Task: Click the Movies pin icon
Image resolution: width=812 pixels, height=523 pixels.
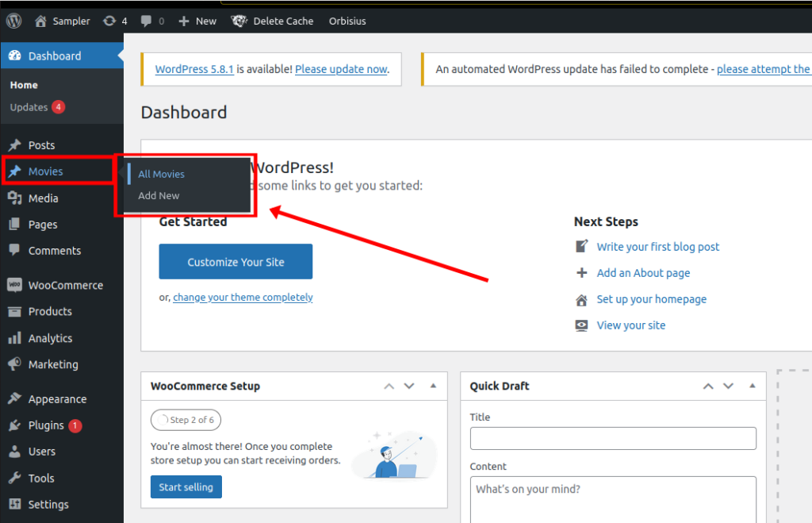Action: (x=14, y=171)
